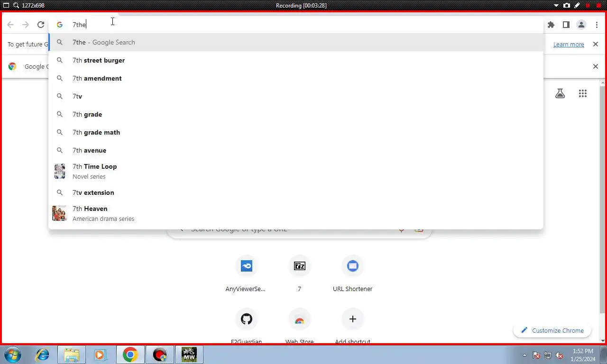Take a snapshot with the recorder camera icon
Image resolution: width=607 pixels, height=364 pixels.
567,5
